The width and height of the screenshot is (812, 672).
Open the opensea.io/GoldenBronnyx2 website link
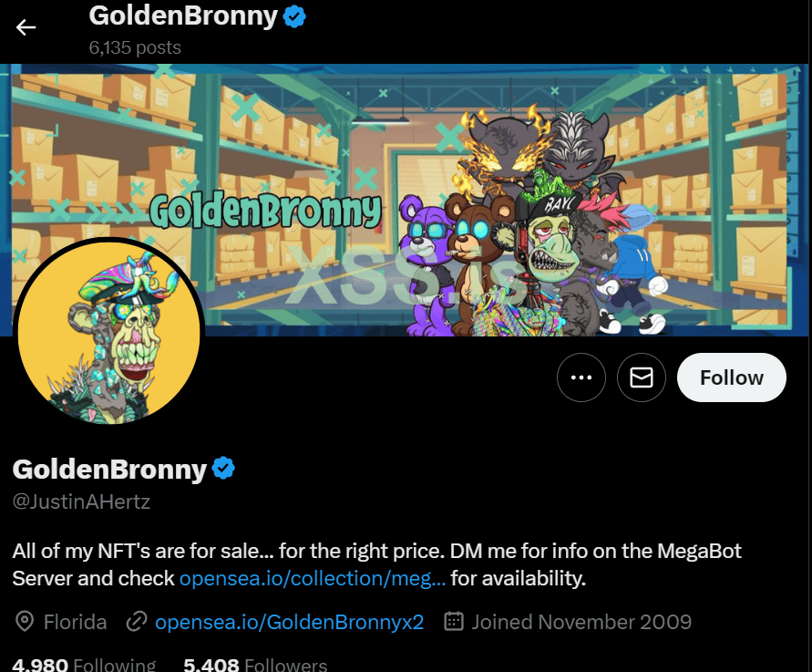(290, 622)
